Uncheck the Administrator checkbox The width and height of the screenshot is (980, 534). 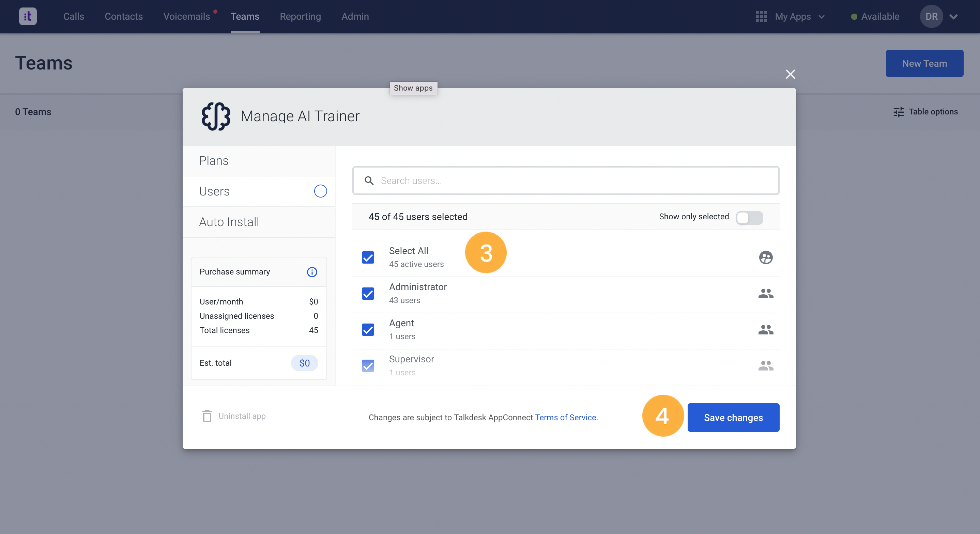(x=368, y=294)
